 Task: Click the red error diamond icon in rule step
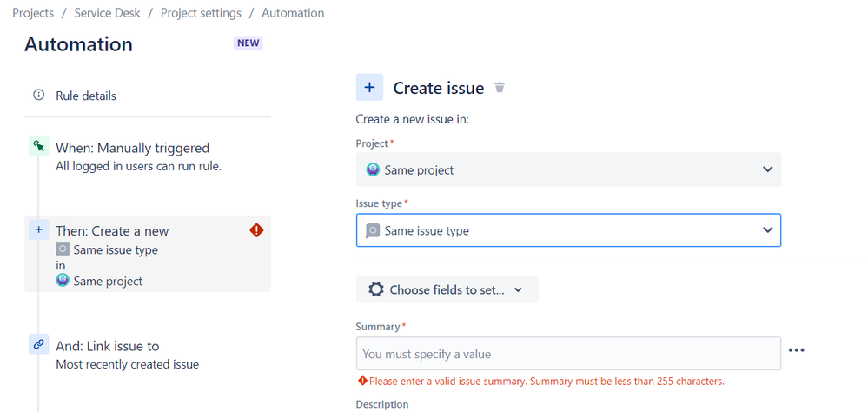256,230
